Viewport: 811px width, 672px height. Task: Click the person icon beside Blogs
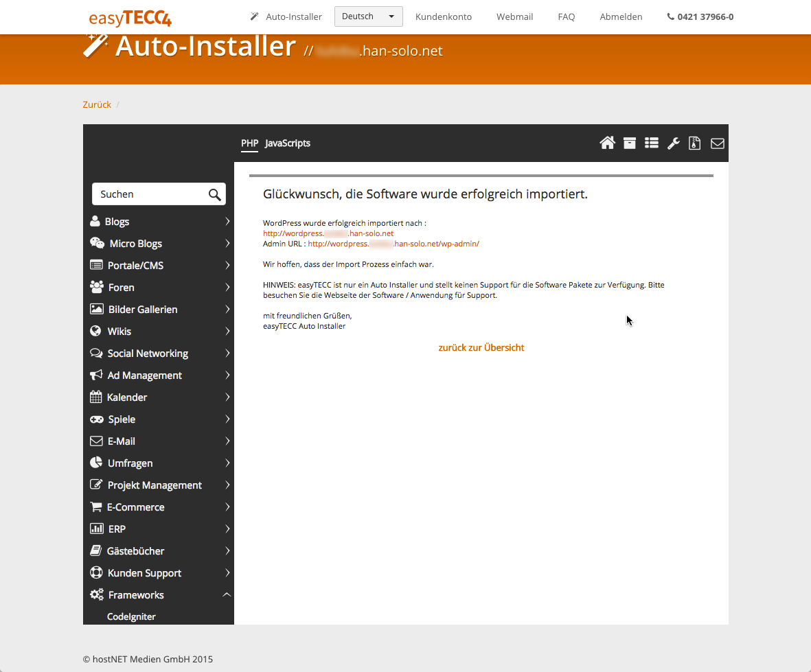95,221
